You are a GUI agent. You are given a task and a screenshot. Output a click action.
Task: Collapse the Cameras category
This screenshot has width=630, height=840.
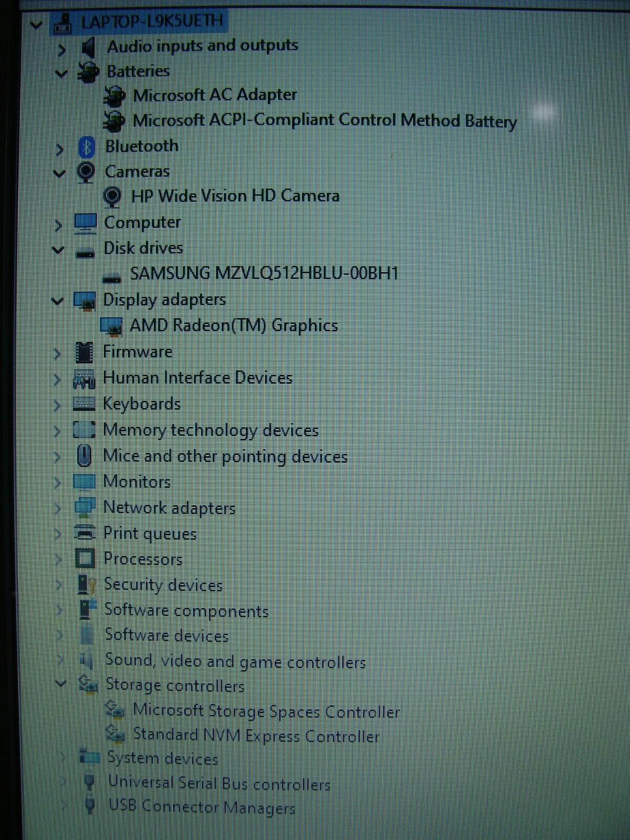(59, 173)
